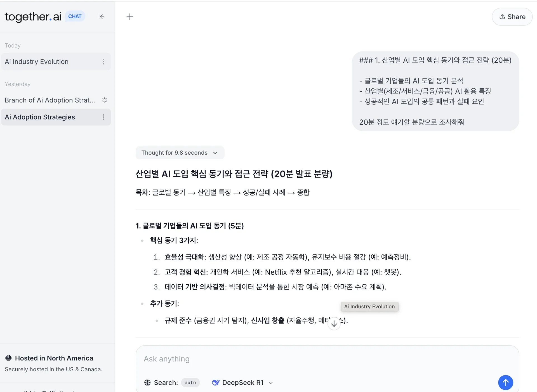Click the DeepSeek whale model icon

[x=216, y=382]
